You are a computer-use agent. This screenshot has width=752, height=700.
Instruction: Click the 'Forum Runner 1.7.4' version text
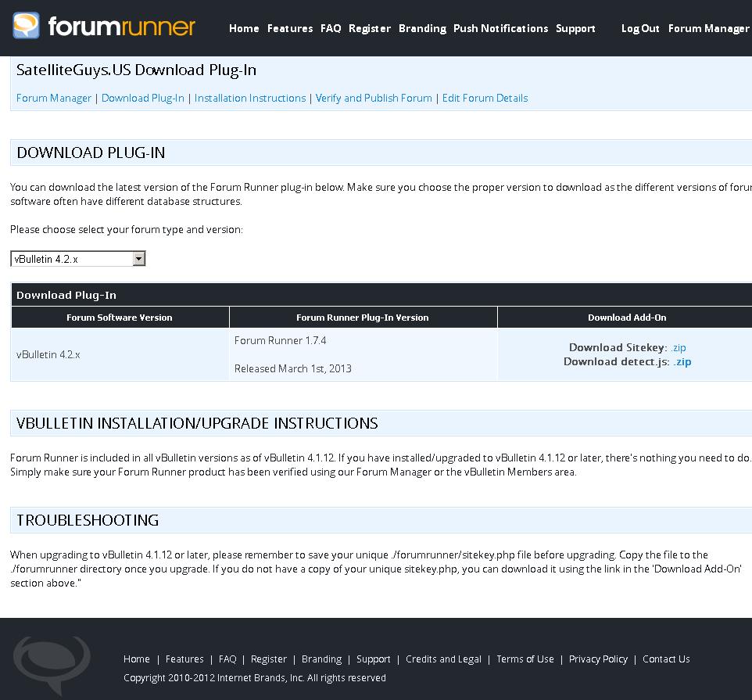tap(280, 341)
